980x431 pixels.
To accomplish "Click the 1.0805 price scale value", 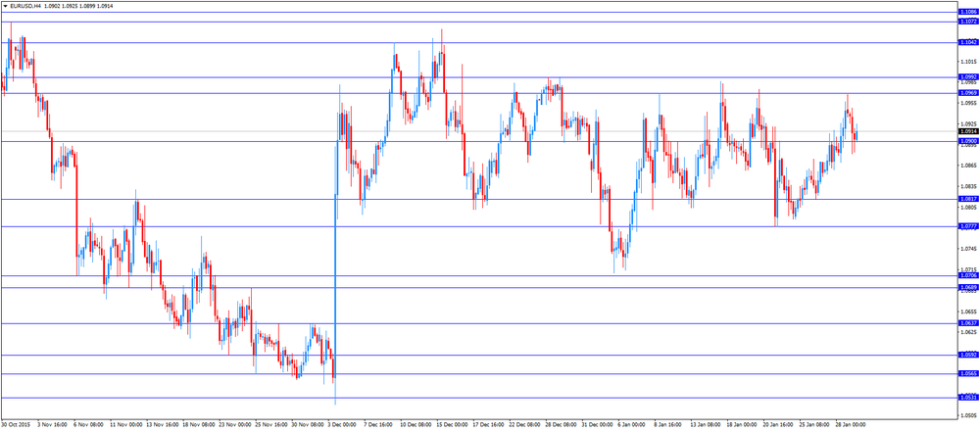I will (x=968, y=208).
